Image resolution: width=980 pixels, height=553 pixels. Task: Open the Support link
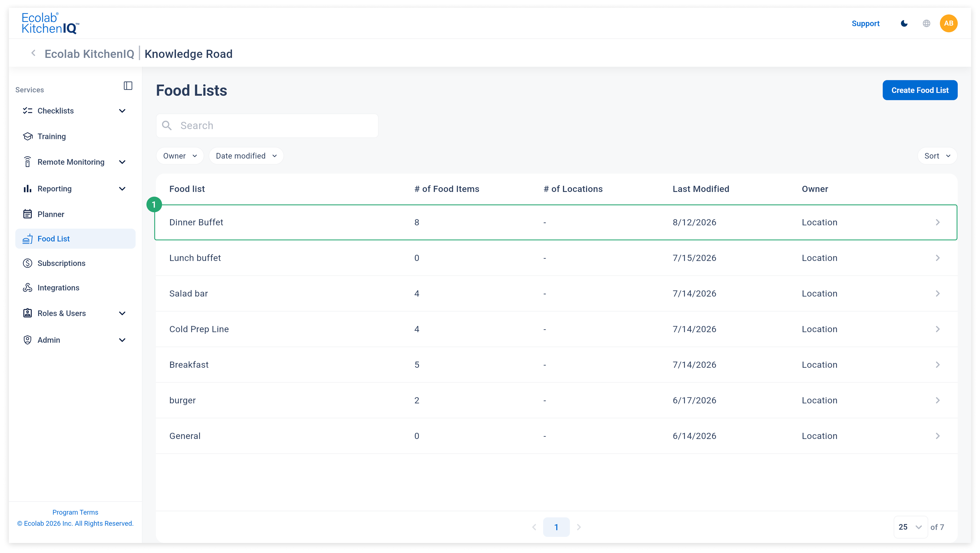[865, 24]
